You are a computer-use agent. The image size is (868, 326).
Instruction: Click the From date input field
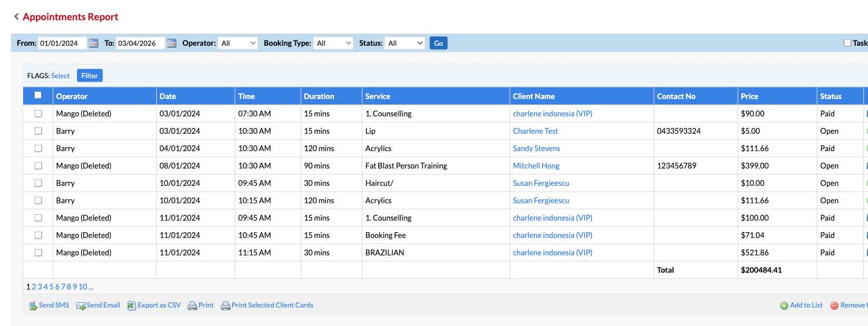pos(62,43)
